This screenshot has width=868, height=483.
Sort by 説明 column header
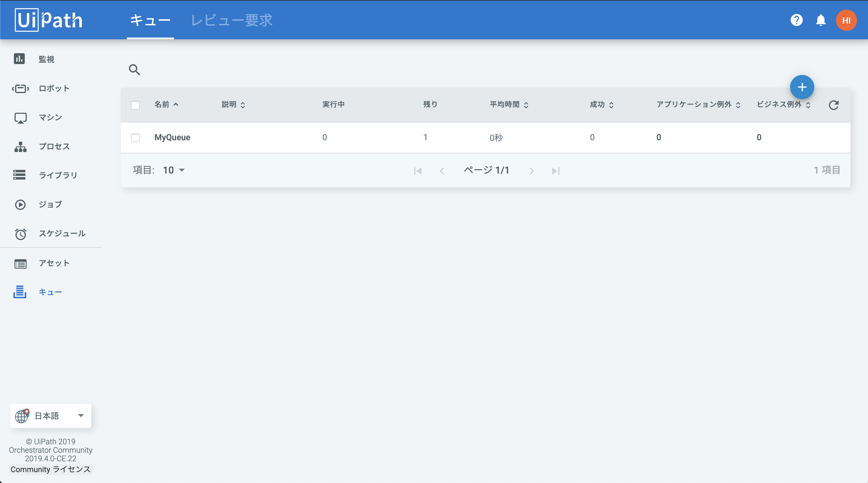click(x=233, y=105)
